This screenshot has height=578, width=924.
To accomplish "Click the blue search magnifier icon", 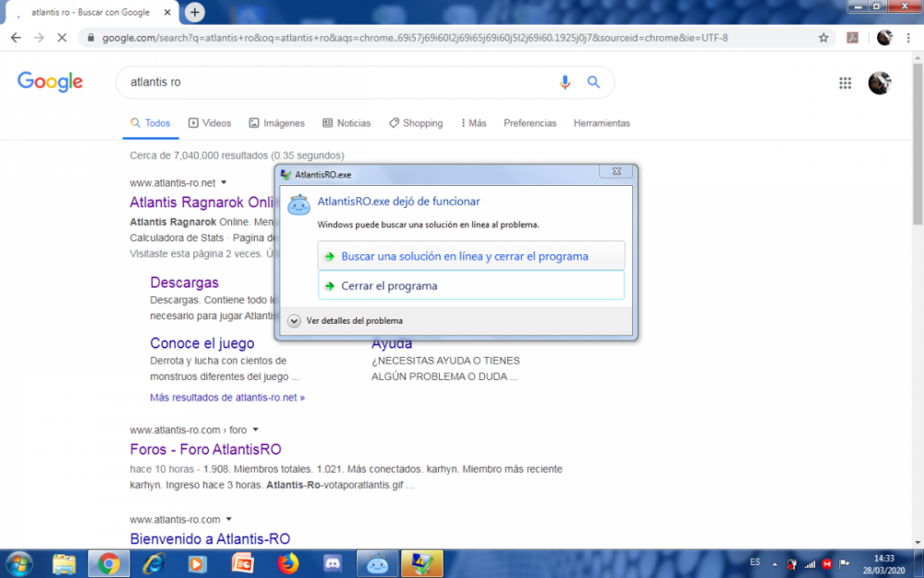I will coord(594,82).
